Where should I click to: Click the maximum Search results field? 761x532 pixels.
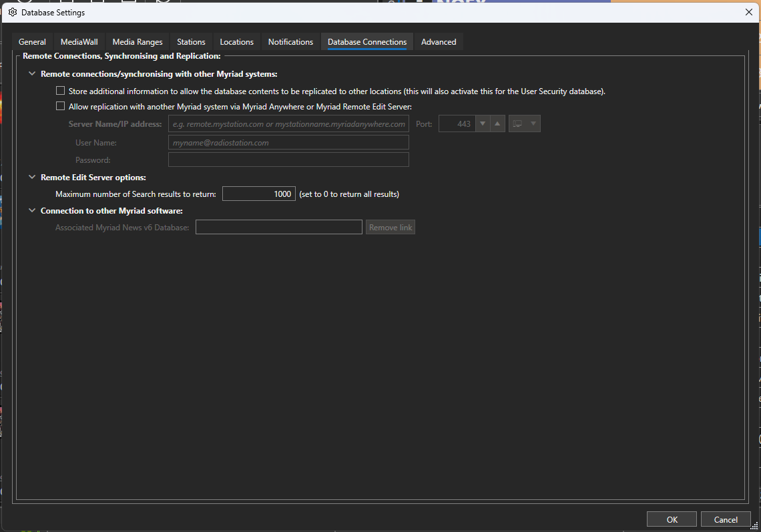point(259,194)
